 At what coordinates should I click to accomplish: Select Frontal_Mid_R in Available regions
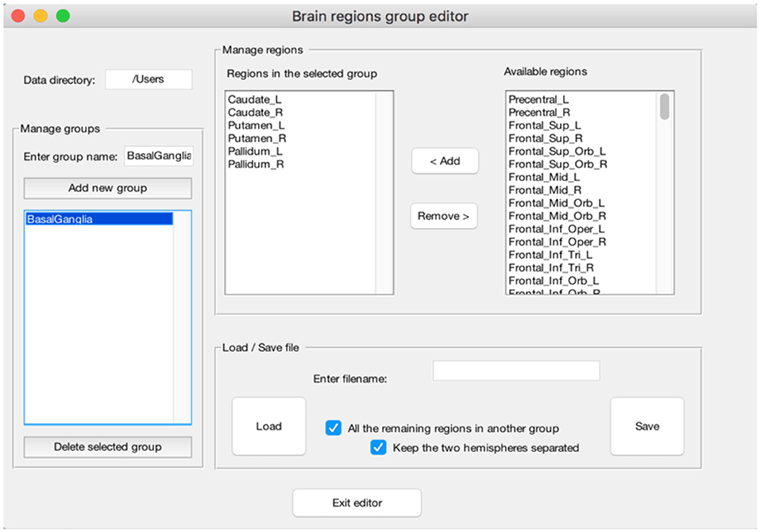pos(581,191)
